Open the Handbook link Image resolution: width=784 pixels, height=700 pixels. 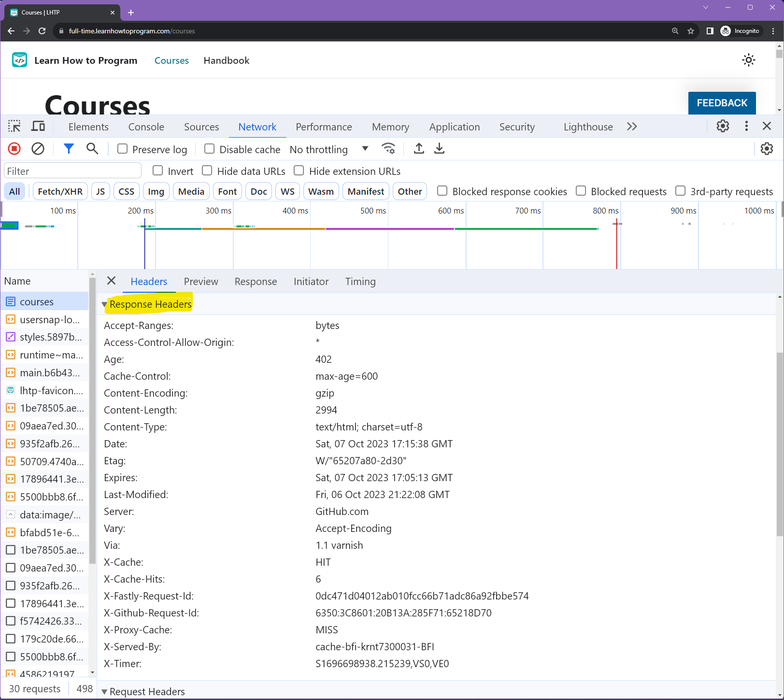click(227, 60)
